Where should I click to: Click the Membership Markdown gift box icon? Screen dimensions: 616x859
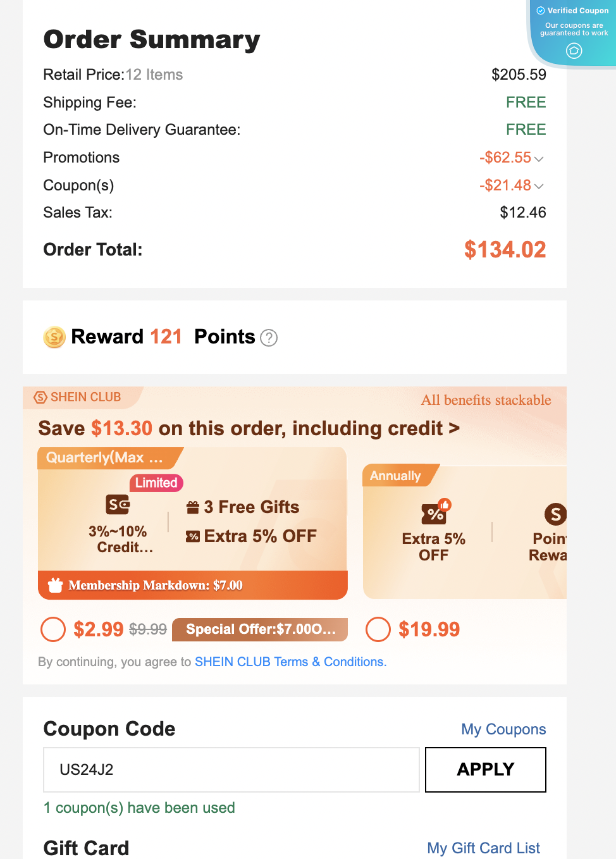click(x=56, y=585)
